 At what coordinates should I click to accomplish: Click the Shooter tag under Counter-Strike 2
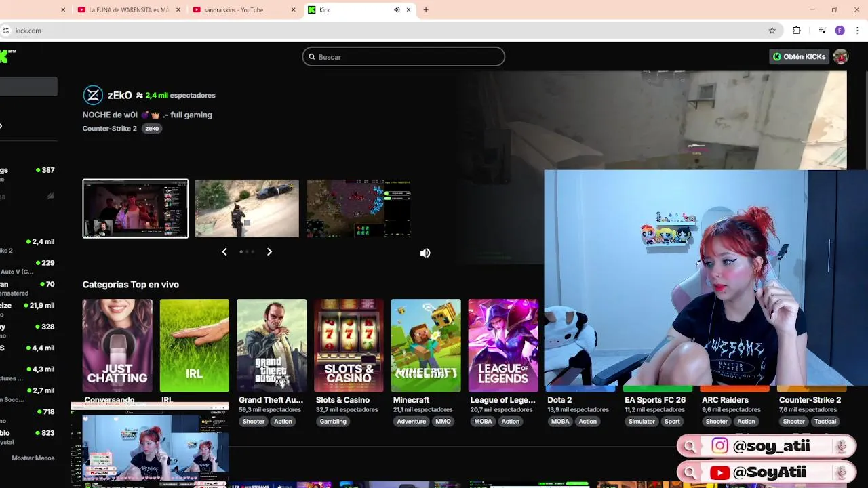[x=794, y=422]
